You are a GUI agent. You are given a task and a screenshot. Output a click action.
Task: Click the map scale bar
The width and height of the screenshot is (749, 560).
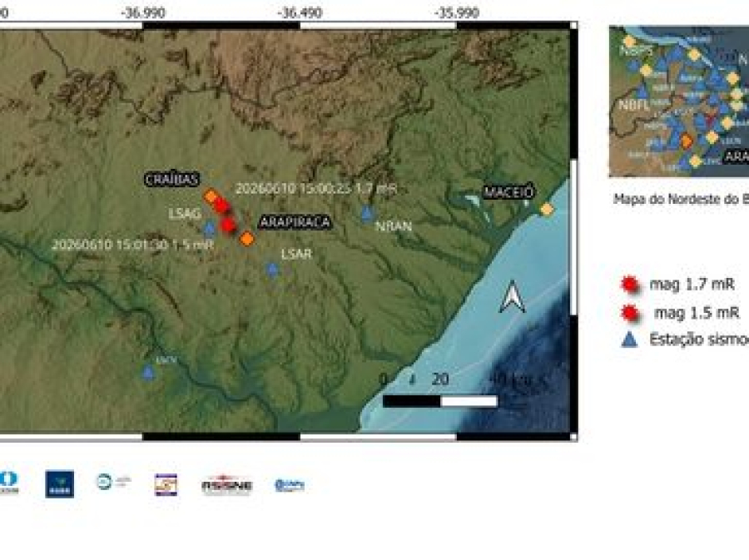point(440,402)
